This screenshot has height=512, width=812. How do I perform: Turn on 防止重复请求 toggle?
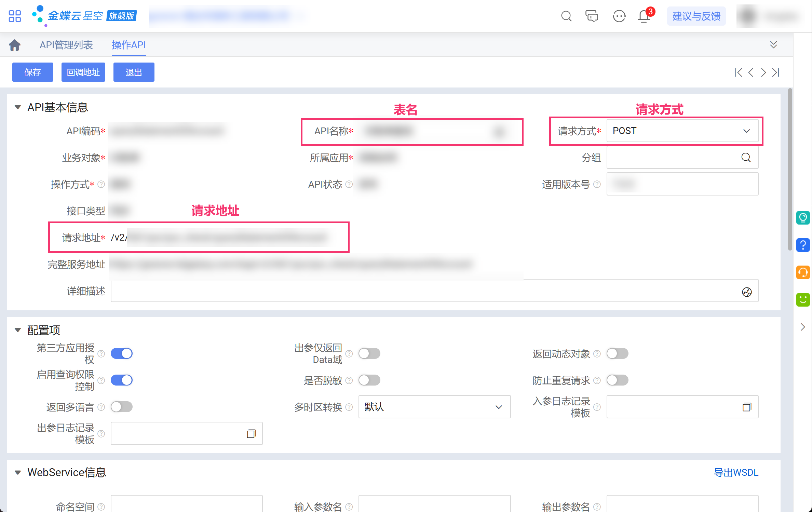pyautogui.click(x=617, y=380)
